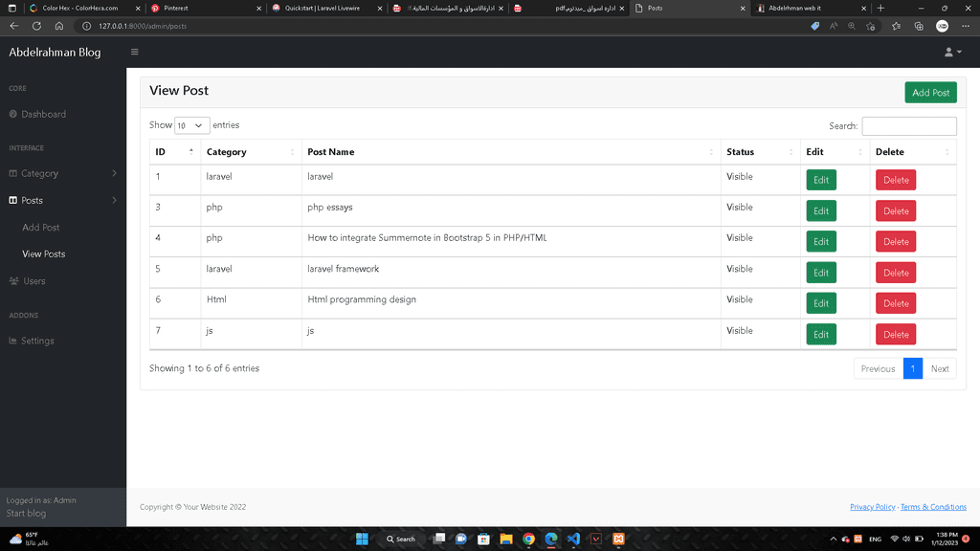Open Visual Studio Code from the taskbar
980x551 pixels.
pyautogui.click(x=574, y=540)
